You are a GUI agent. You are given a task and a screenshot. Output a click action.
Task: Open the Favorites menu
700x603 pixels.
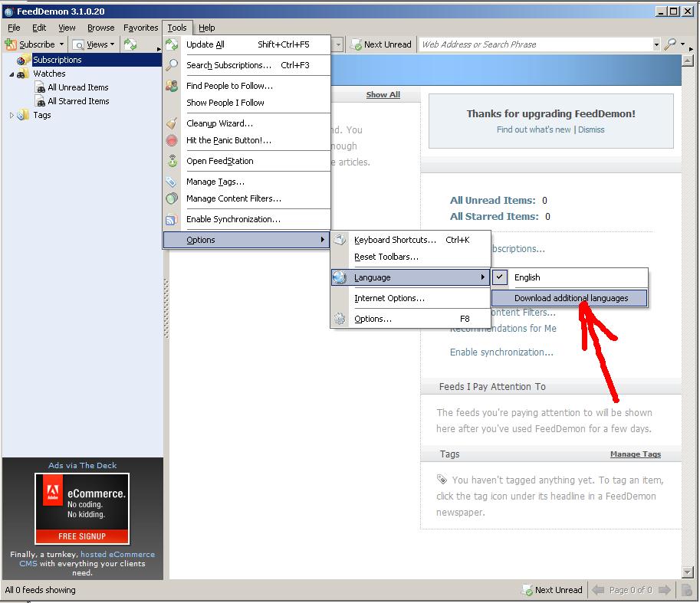point(140,28)
